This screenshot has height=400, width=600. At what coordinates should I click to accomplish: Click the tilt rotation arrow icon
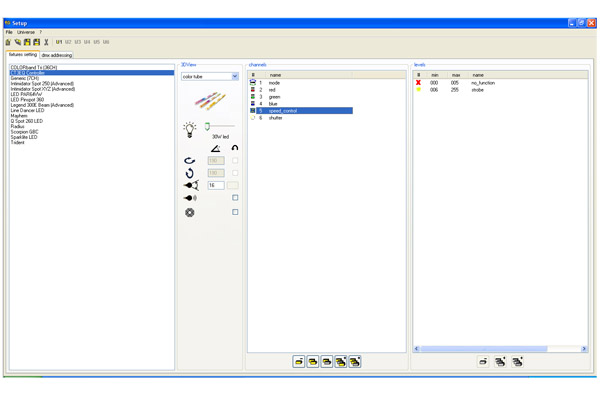pyautogui.click(x=189, y=173)
